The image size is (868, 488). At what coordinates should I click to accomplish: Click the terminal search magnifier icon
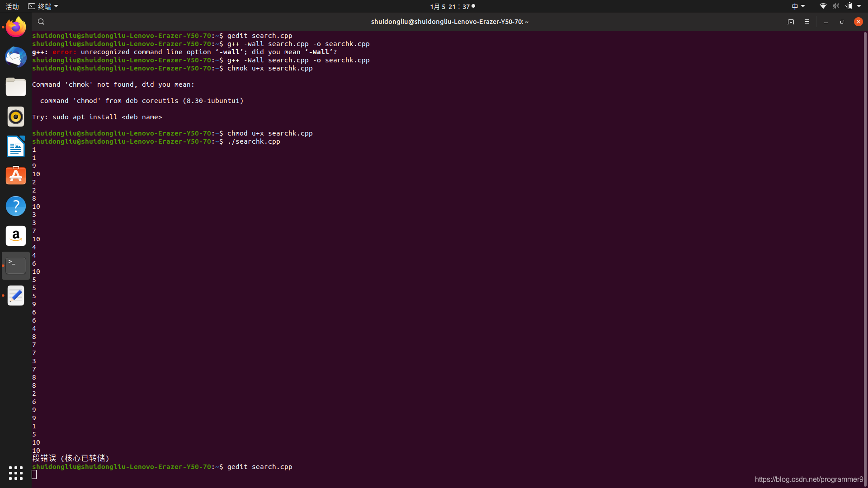41,22
